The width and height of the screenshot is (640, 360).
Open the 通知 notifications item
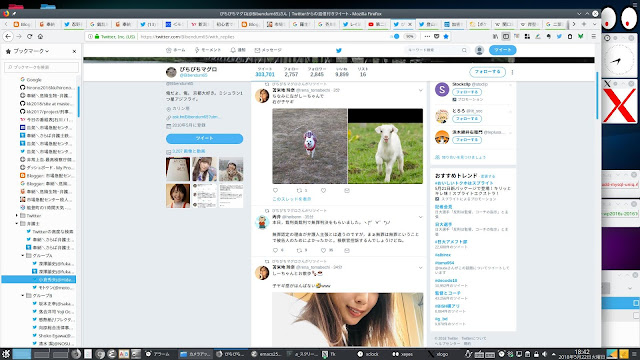[238, 50]
